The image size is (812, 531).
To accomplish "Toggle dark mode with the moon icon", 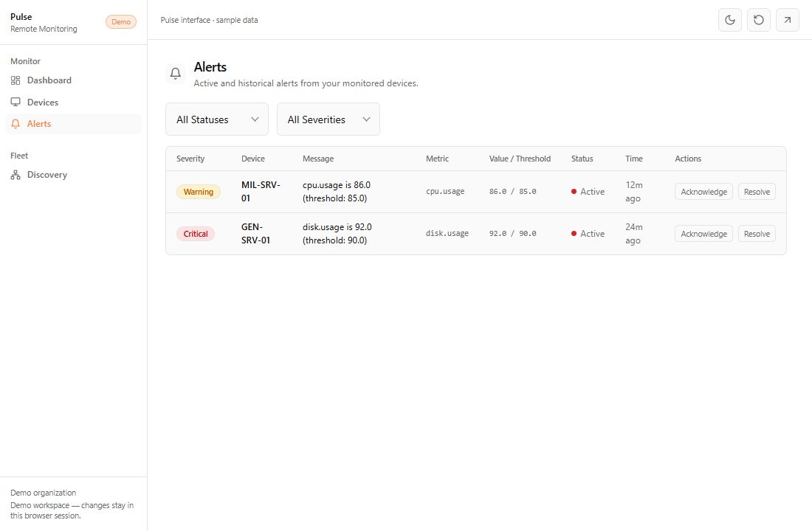I will click(x=729, y=20).
